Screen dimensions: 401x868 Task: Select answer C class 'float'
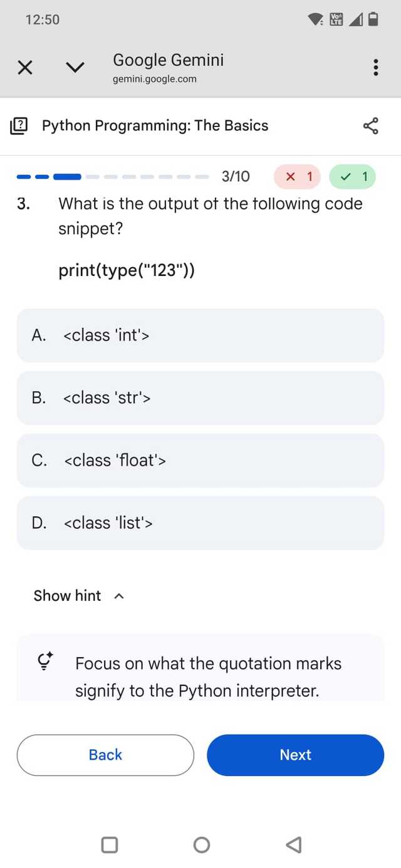pyautogui.click(x=200, y=461)
